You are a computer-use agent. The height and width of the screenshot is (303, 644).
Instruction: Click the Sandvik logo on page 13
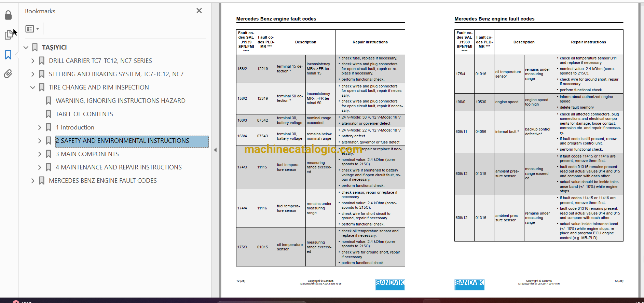coord(469,285)
